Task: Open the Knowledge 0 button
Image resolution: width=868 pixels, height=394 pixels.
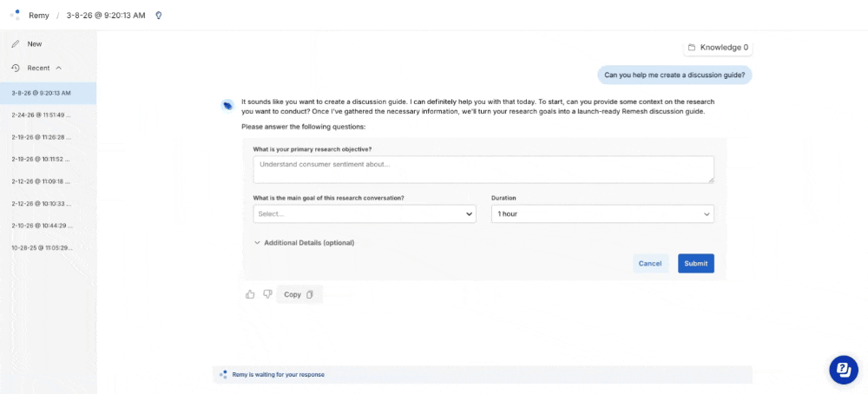Action: (718, 48)
